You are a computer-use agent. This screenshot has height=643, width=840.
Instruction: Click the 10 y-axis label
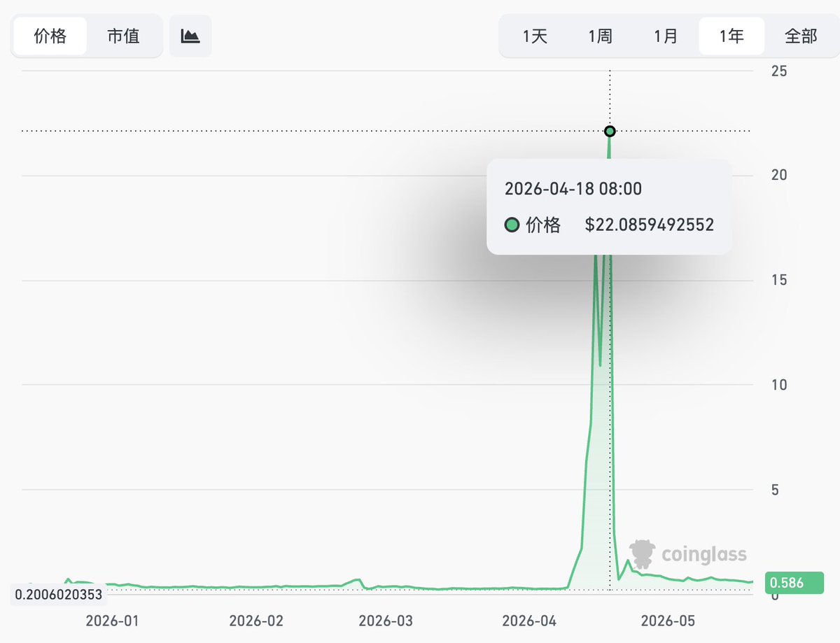(x=778, y=384)
